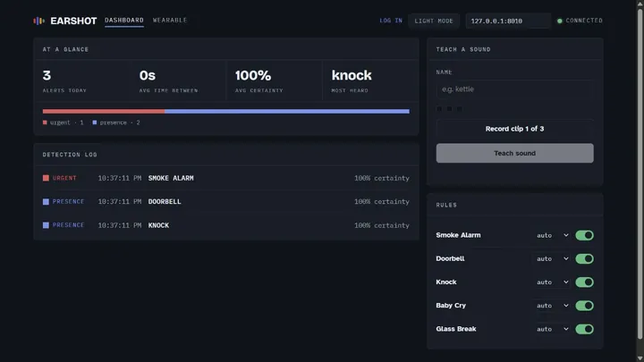Click the Smoke Alarm row's certainty value
644x362 pixels.
[382, 178]
